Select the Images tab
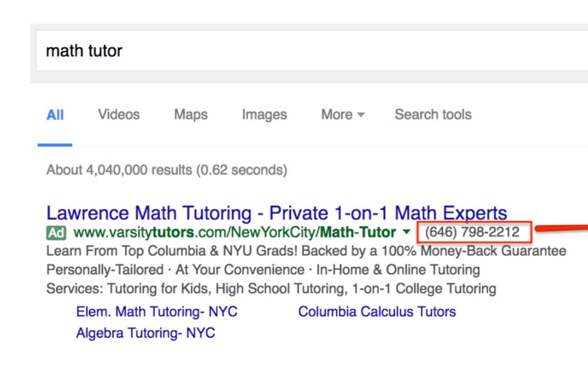The width and height of the screenshot is (588, 367). tap(264, 115)
